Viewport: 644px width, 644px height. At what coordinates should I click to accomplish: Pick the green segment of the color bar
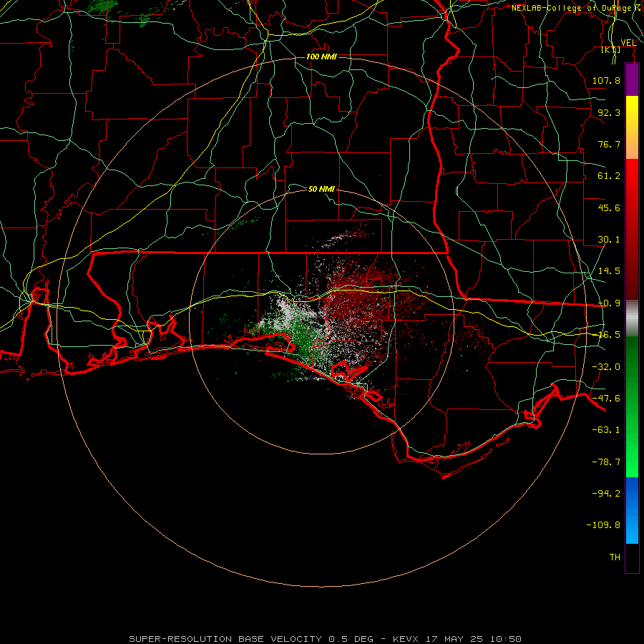tap(632, 406)
